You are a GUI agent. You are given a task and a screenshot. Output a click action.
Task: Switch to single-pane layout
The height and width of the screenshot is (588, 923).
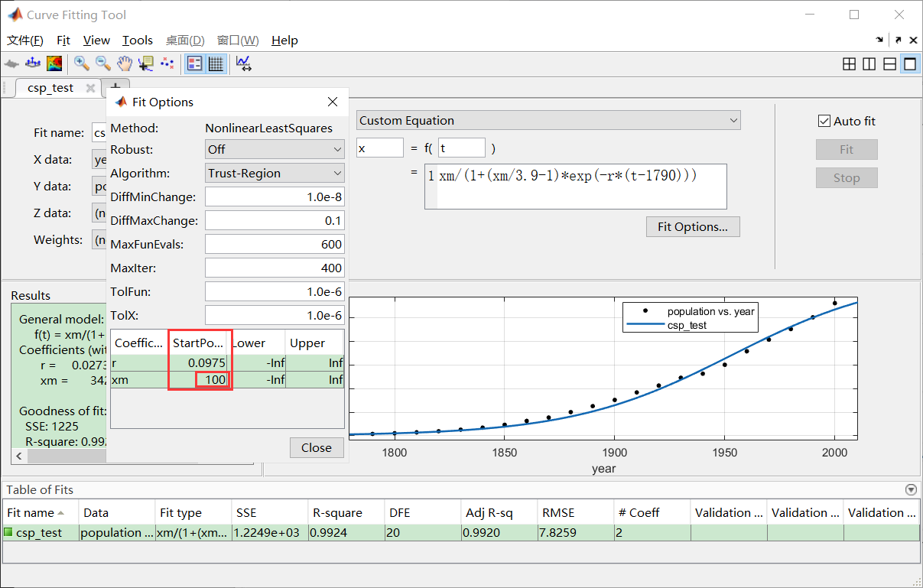909,64
